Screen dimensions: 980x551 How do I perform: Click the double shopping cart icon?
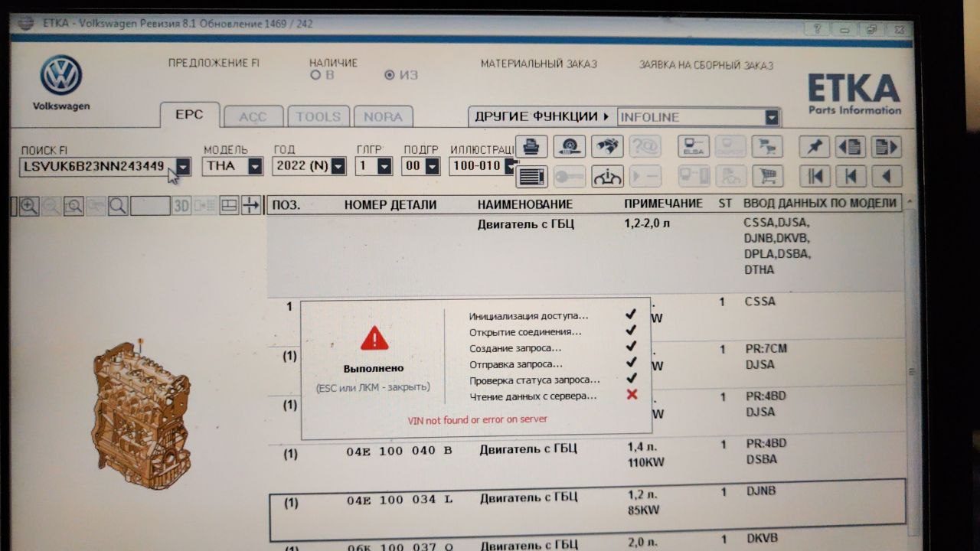[x=766, y=147]
